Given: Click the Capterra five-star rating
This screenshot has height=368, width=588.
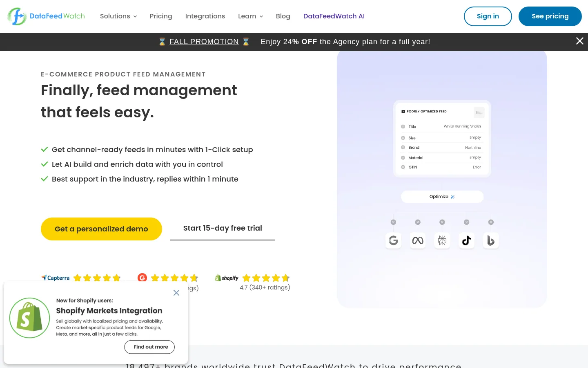Looking at the screenshot, I should 97,278.
